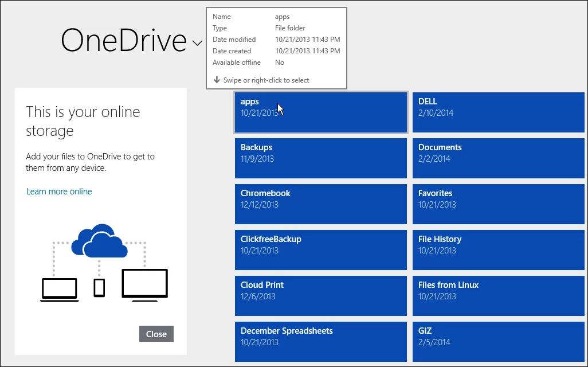Click the select arrow icon in the tooltip
The height and width of the screenshot is (367, 588).
217,80
